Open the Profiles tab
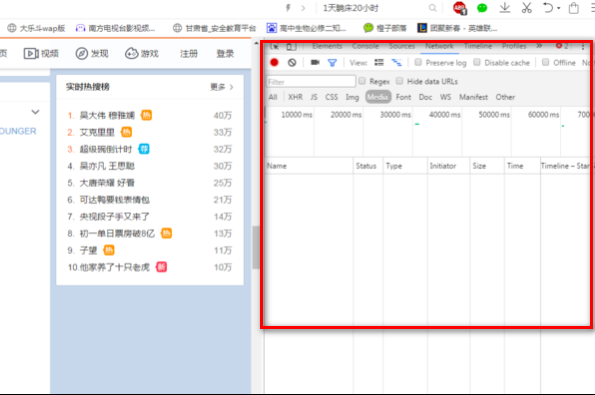The height and width of the screenshot is (395, 595). click(x=514, y=46)
